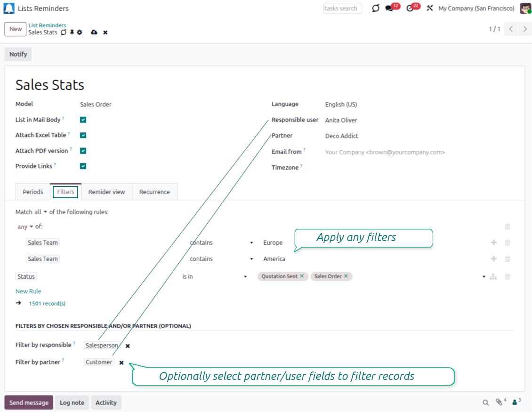The height and width of the screenshot is (412, 532).
Task: Open the Recurrence tab
Action: coord(154,192)
